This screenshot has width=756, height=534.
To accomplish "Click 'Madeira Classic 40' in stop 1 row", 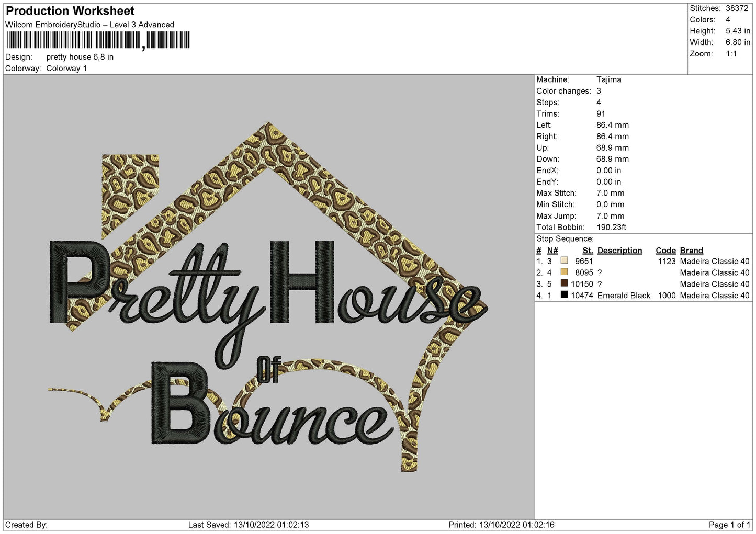I will pos(715,262).
